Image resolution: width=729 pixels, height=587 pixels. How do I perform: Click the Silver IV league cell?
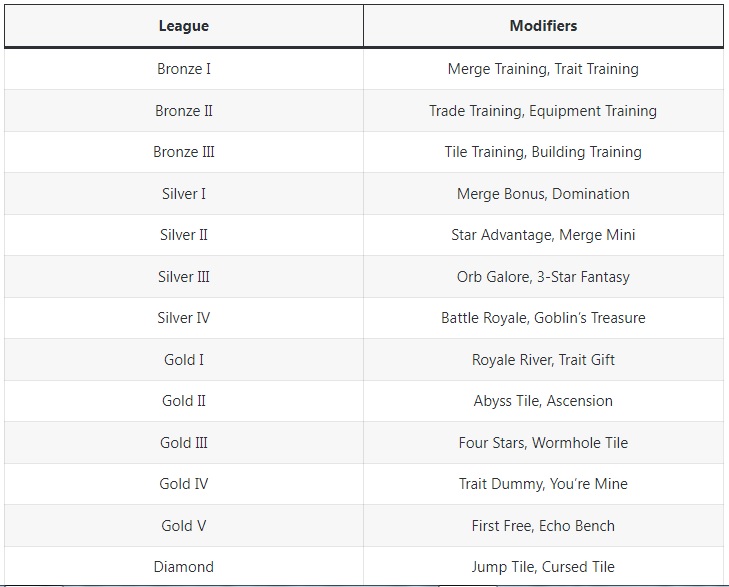[184, 318]
